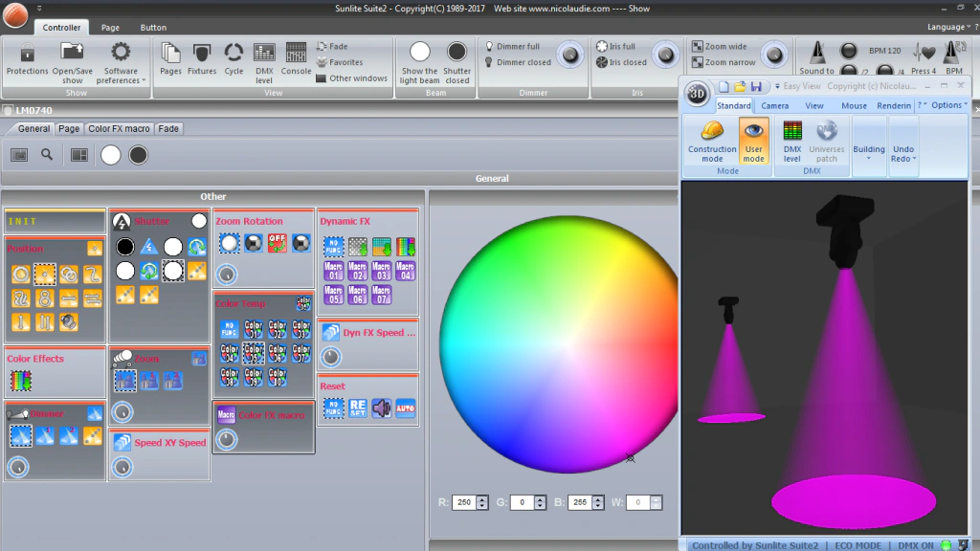
Task: Switch to the Page ribbon tab
Action: coord(110,28)
